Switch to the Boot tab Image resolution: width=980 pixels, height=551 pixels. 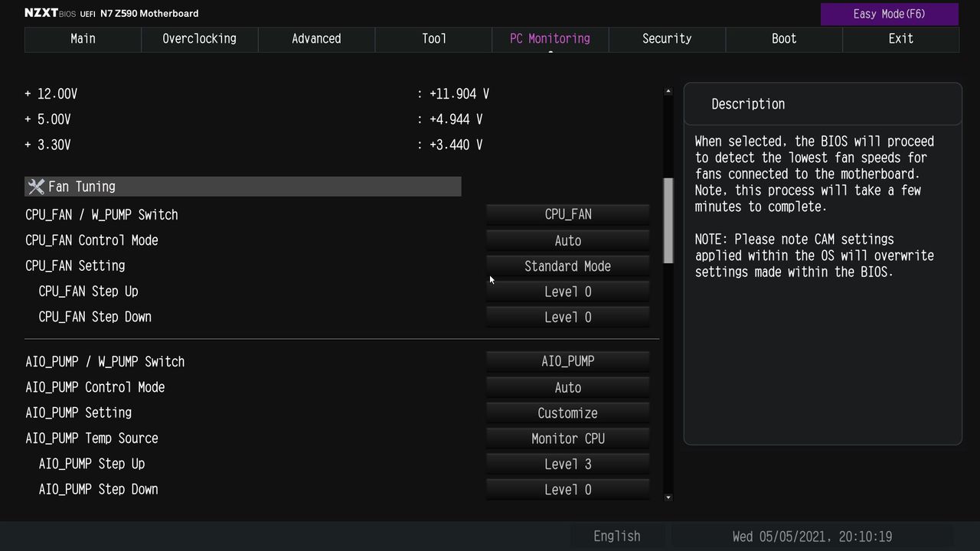784,39
